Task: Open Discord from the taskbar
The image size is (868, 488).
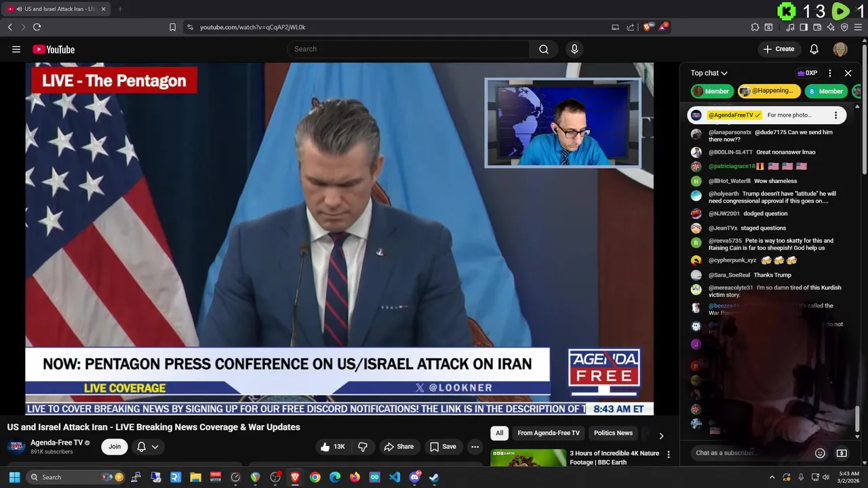Action: click(414, 477)
